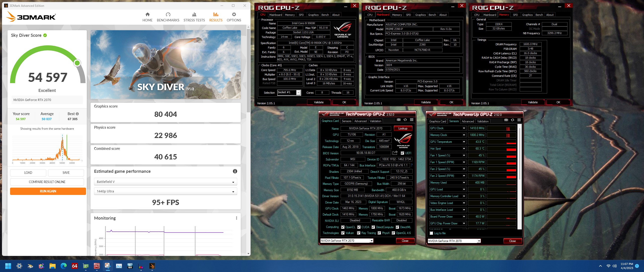The image size is (644, 272).
Task: Open File Explorer from the taskbar
Action: click(53, 266)
